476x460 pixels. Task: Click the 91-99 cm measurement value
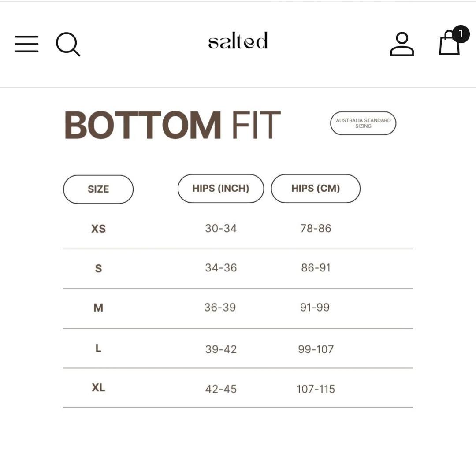tap(316, 308)
